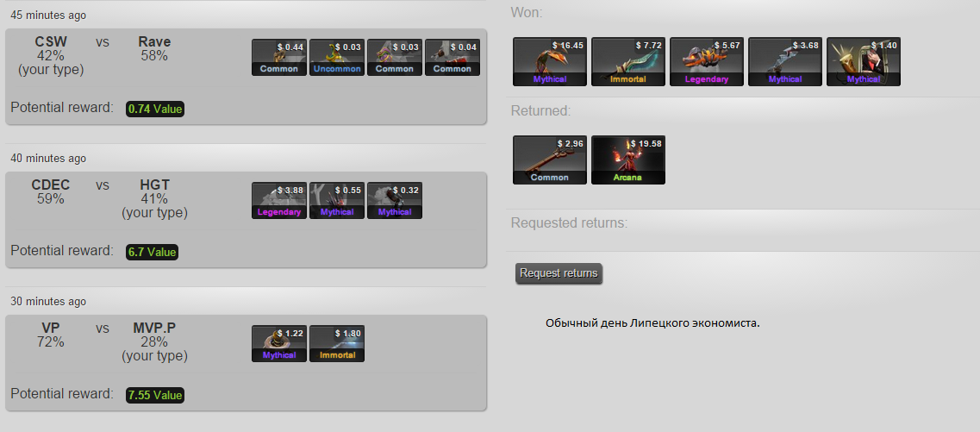This screenshot has height=432, width=980.
Task: Click the 0.74 Value reward badge
Action: tap(155, 109)
